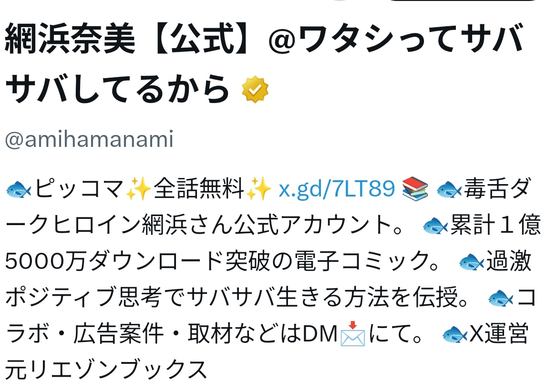Click the fish emoji before 毒舌ダ
Image resolution: width=546 pixels, height=392 pixels.
[449, 189]
